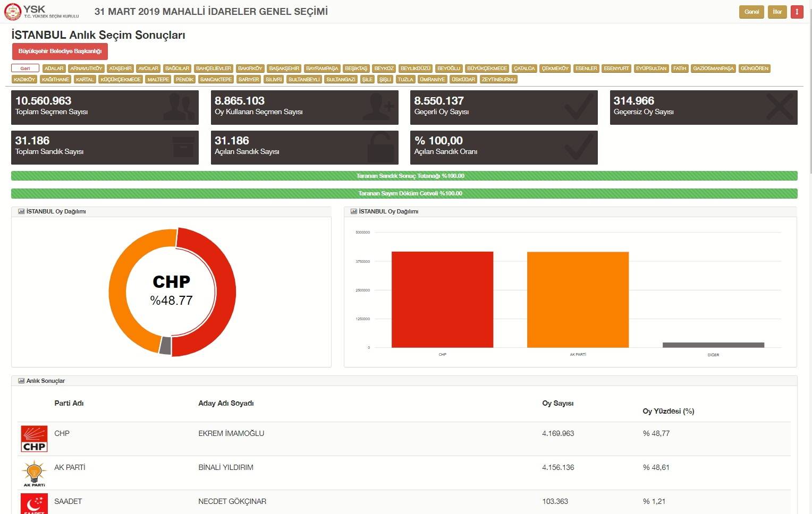Click the CHP party logo icon

tap(34, 439)
